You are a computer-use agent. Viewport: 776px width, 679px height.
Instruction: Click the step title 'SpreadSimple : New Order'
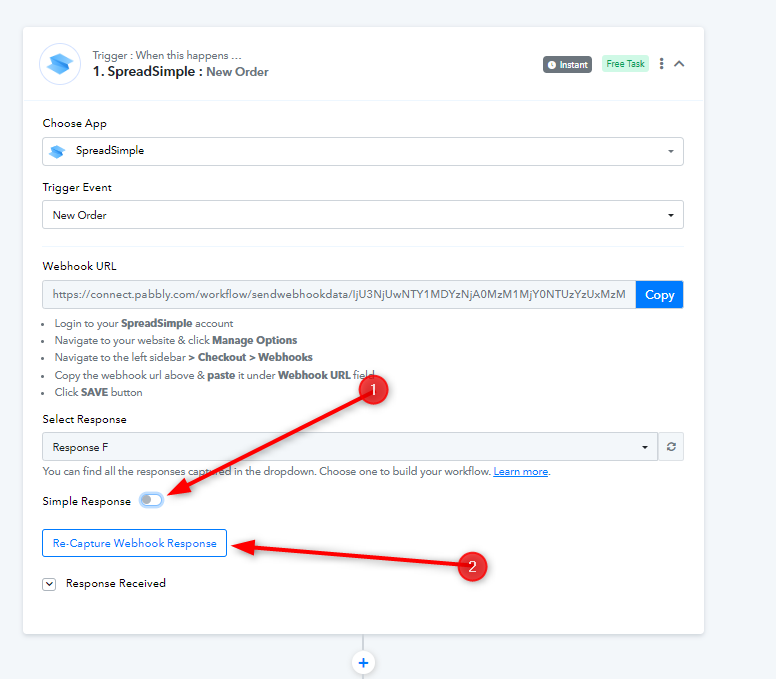pos(181,72)
